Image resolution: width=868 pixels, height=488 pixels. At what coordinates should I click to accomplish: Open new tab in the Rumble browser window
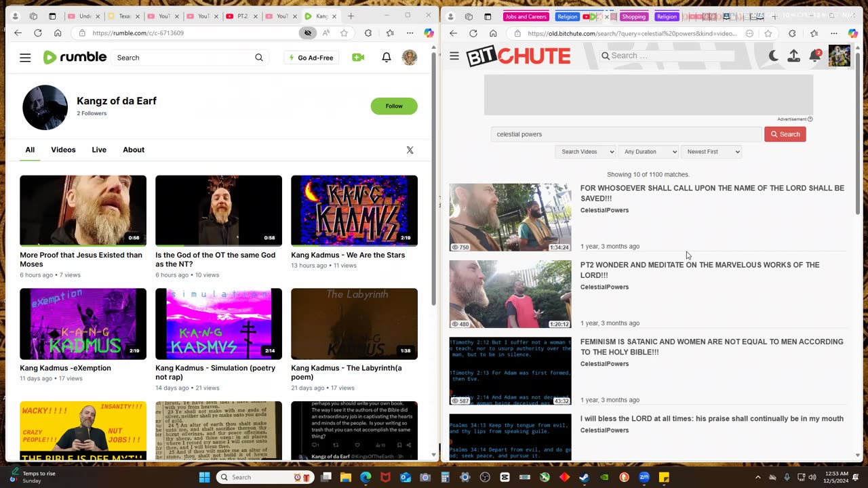click(x=351, y=16)
